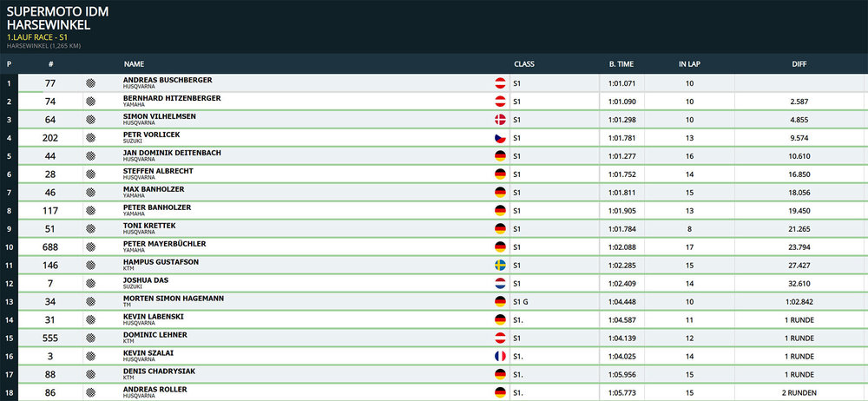The height and width of the screenshot is (401, 868).
Task: Select rider name PETER MAYERBÜCHLER
Action: click(164, 244)
